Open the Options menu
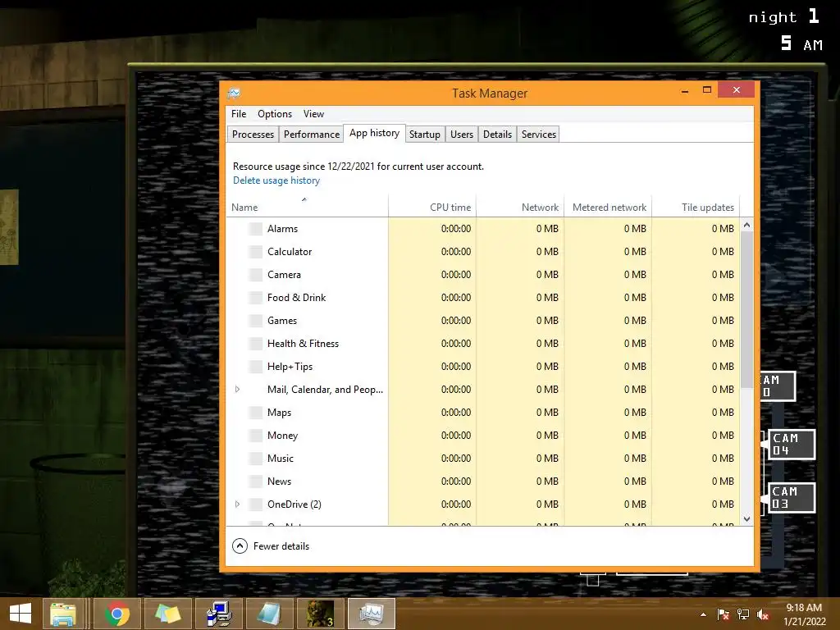840x630 pixels. [x=275, y=113]
